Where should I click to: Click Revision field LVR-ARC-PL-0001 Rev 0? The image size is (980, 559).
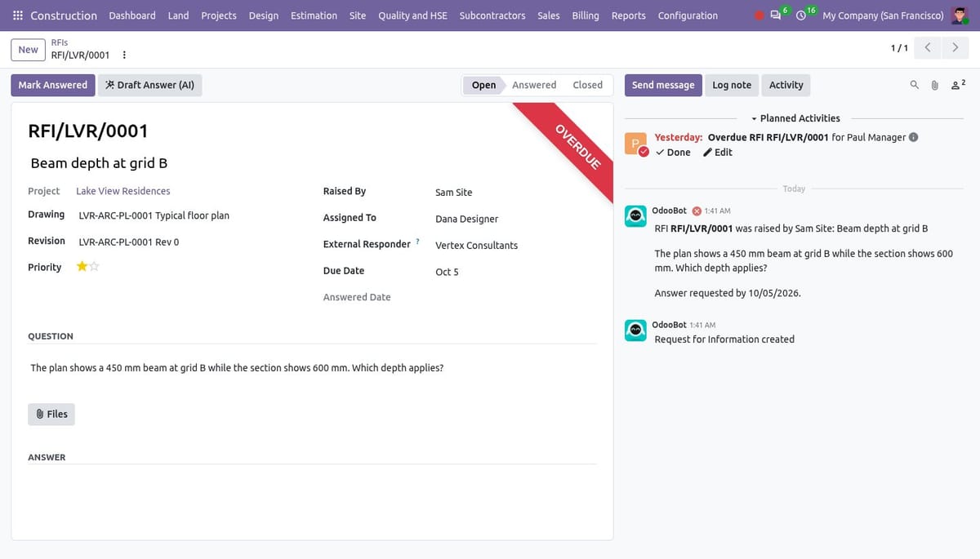[129, 242]
